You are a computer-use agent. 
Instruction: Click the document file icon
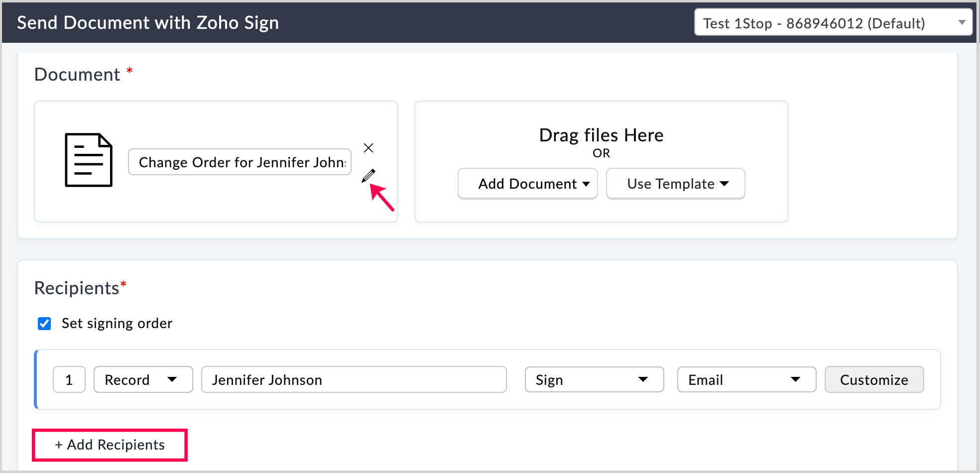point(89,160)
